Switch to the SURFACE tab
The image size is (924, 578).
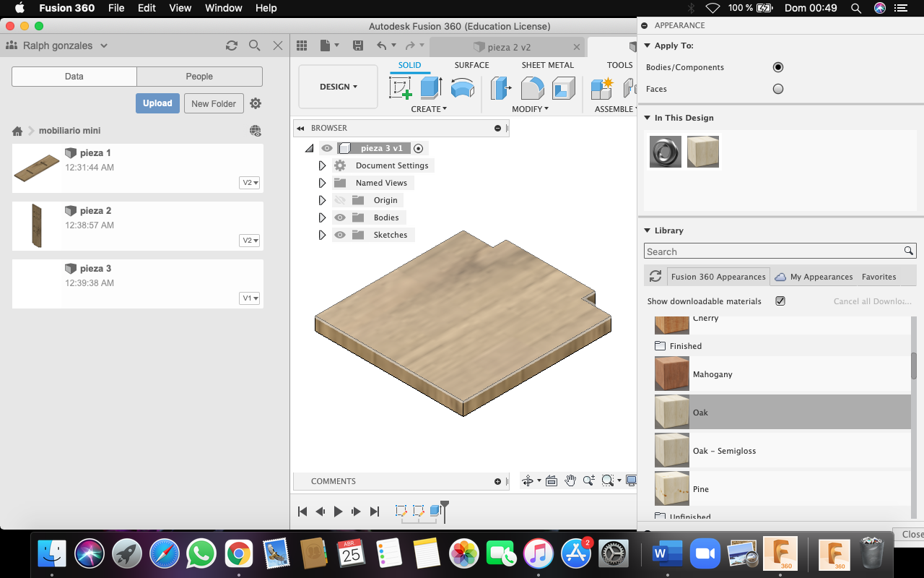[471, 65]
